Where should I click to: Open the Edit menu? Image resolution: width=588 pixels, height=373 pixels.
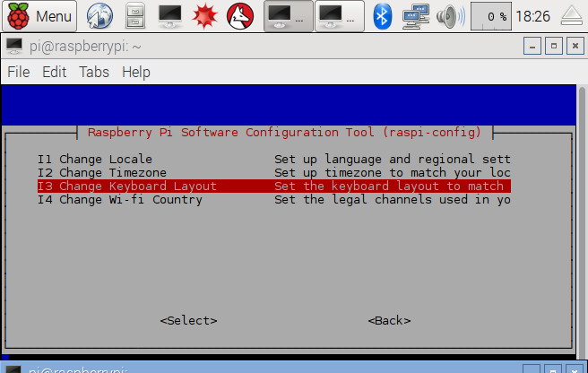pos(55,72)
